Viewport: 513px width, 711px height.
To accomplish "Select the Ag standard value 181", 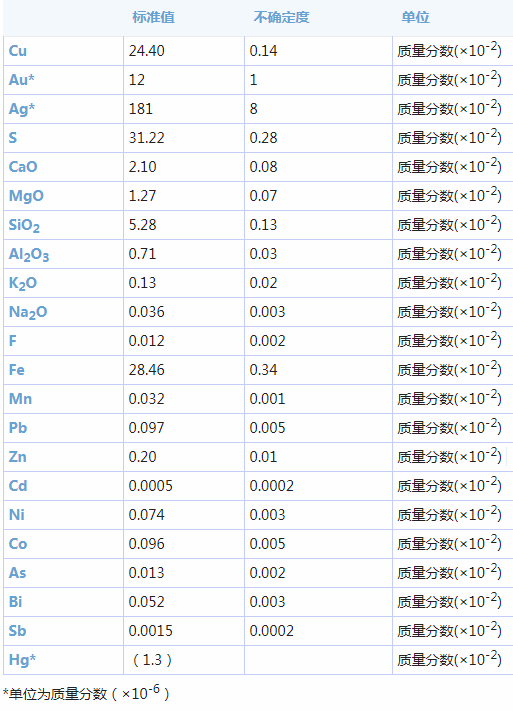I will coord(141,109).
